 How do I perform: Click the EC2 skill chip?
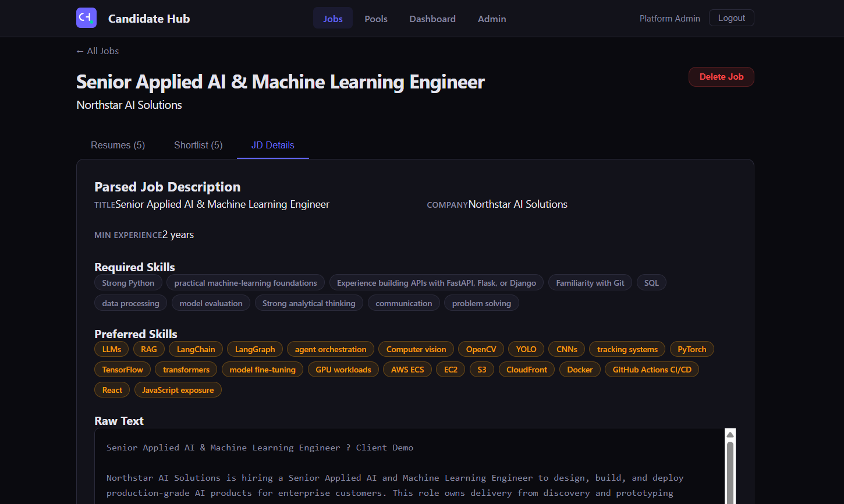pos(451,370)
